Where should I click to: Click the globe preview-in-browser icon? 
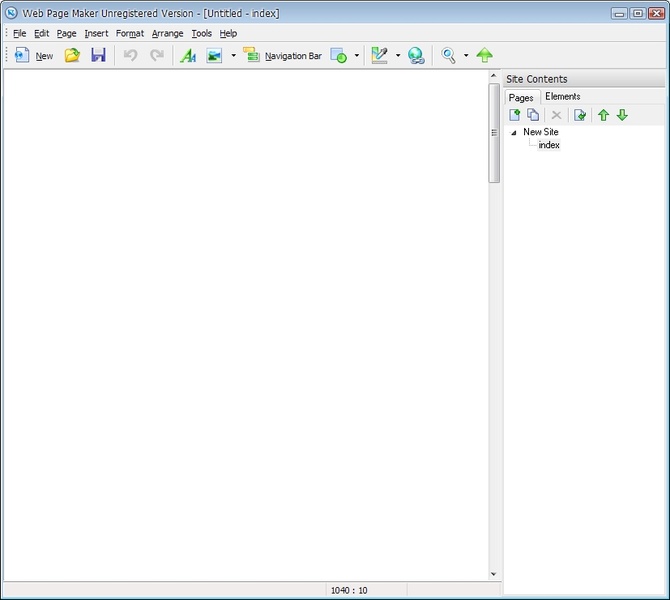415,56
